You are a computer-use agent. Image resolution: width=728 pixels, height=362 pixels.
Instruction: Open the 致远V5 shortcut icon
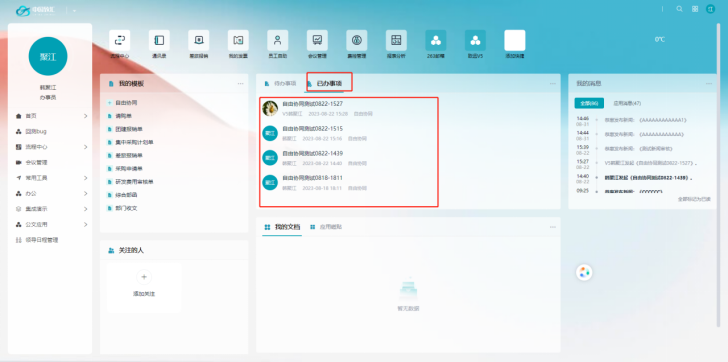pos(475,40)
